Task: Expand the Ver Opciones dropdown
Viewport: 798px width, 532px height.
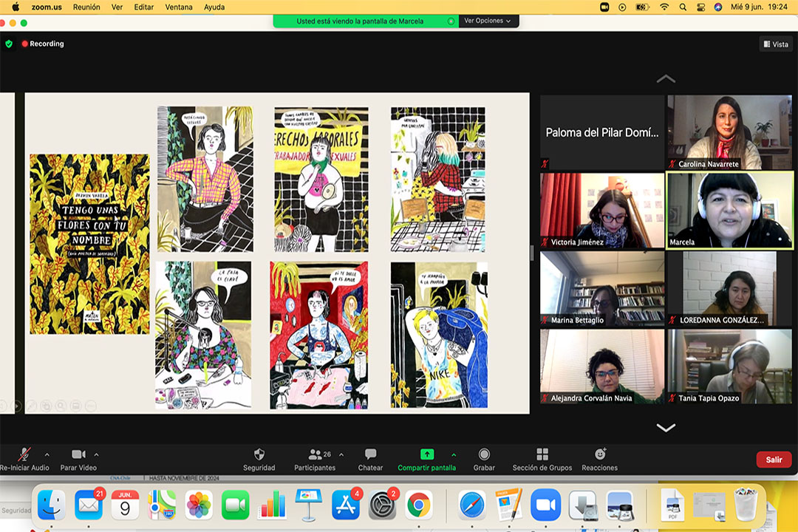Action: (x=488, y=21)
